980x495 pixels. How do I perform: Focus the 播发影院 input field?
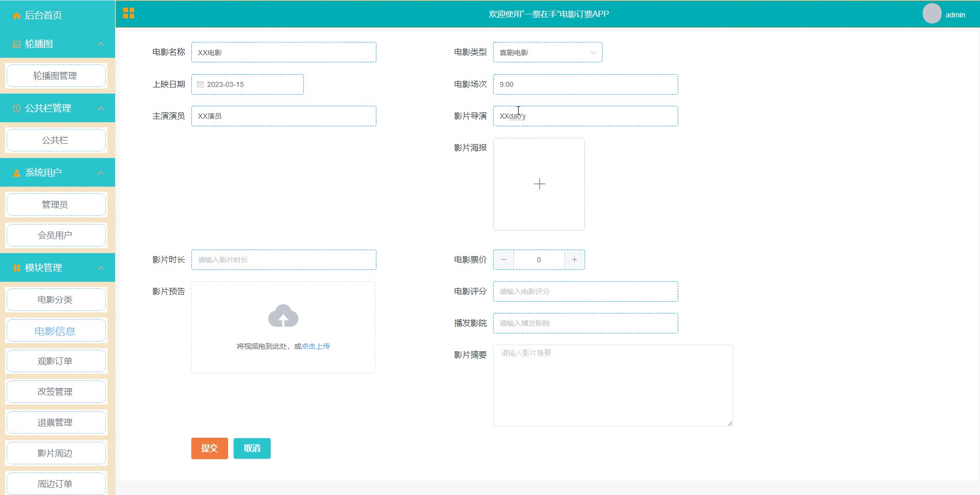tap(586, 323)
